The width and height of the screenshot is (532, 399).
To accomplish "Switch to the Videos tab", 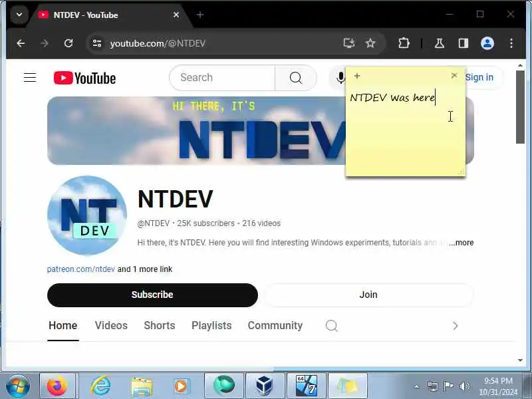I will pyautogui.click(x=111, y=325).
